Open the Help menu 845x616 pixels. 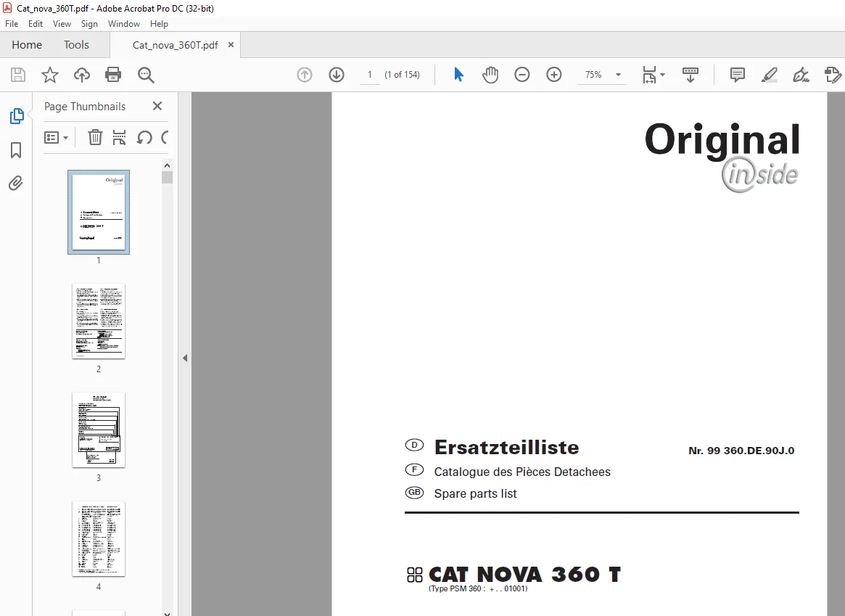click(159, 24)
